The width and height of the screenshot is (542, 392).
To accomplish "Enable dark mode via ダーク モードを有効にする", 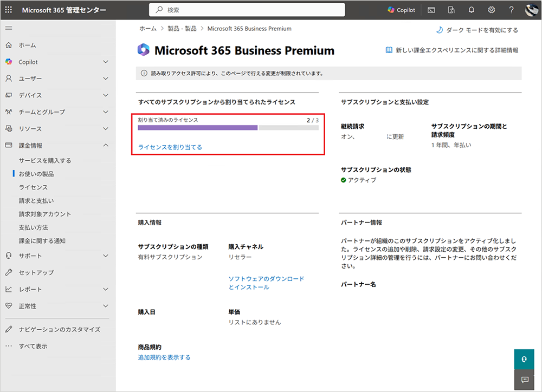I will coord(477,30).
